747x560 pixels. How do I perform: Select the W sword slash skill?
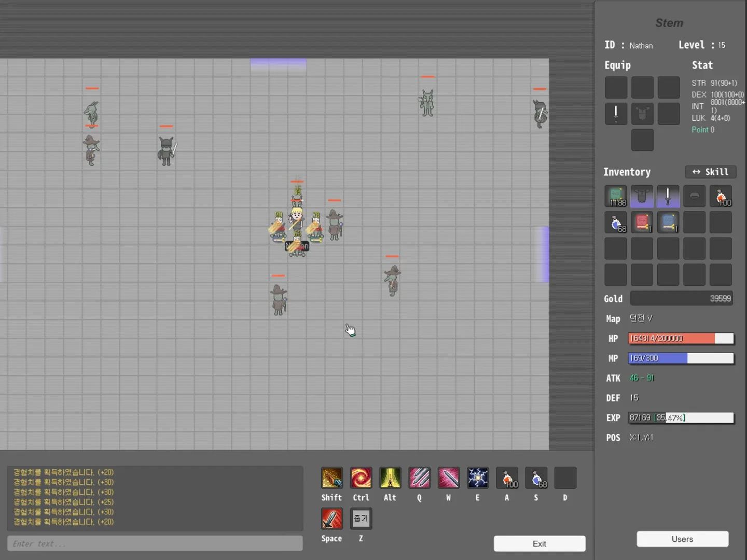point(449,478)
